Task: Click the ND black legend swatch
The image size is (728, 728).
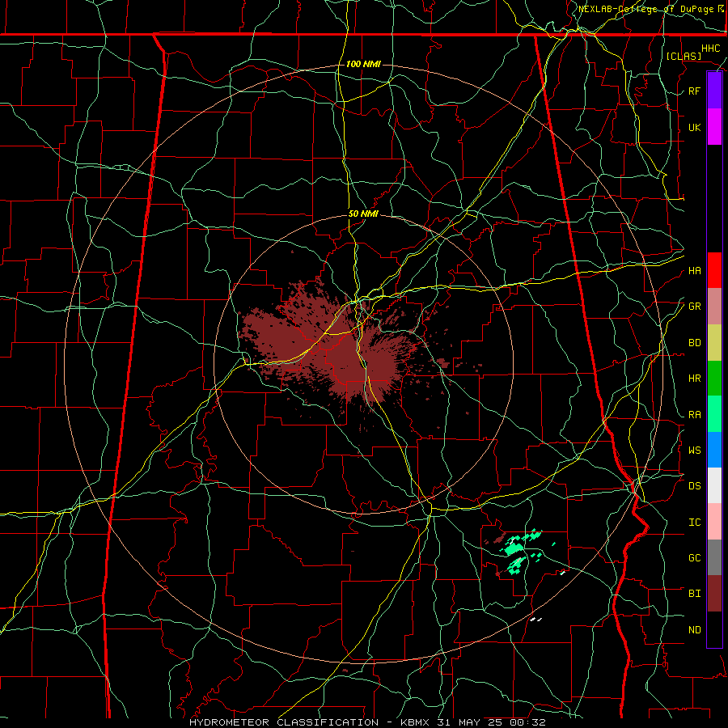Action: (x=714, y=629)
